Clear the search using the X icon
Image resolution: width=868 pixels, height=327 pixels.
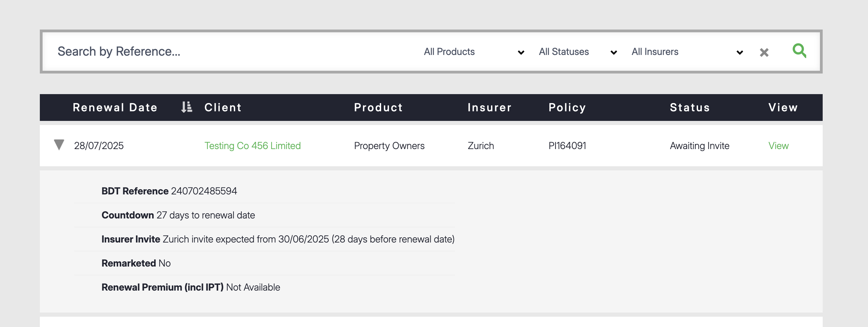(764, 52)
